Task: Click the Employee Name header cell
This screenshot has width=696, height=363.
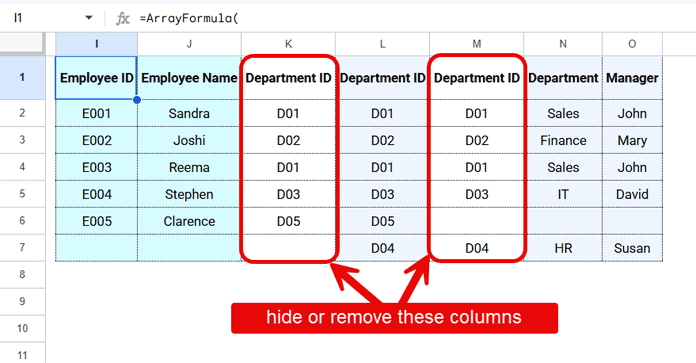Action: 190,78
